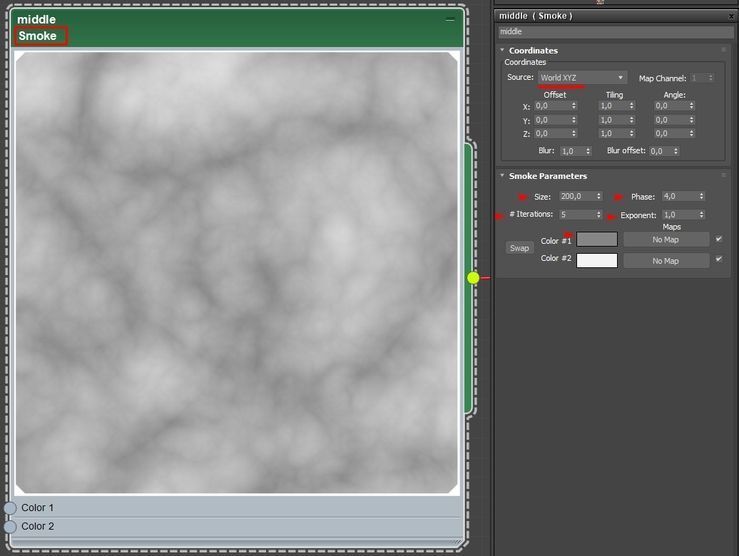Viewport: 739px width, 556px height.
Task: Click the Color #1 No Map button
Action: point(666,240)
